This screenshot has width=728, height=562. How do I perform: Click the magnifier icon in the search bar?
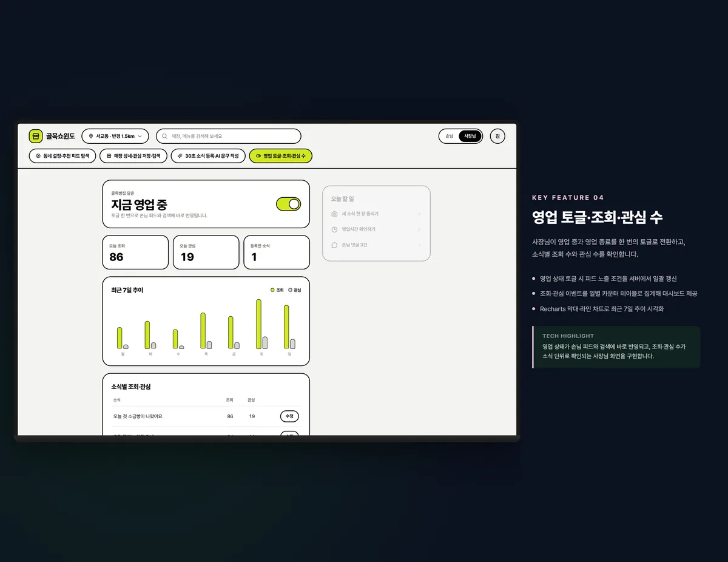[164, 136]
